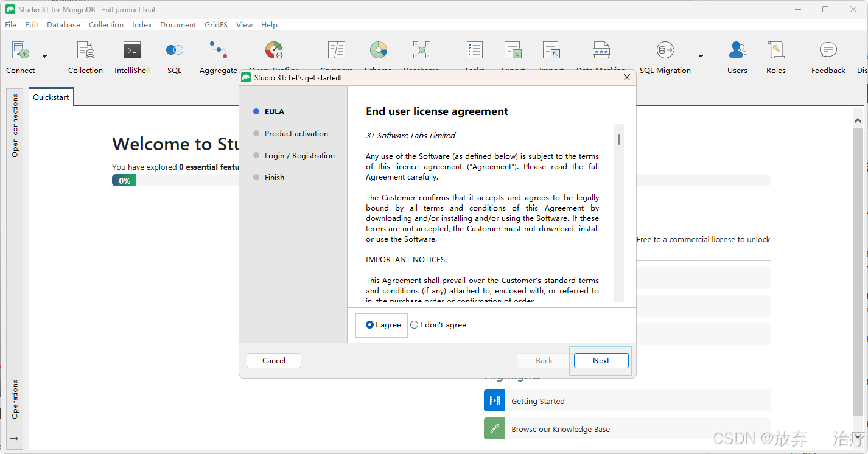Open the Users management icon
The width and height of the screenshot is (868, 454).
pos(737,51)
